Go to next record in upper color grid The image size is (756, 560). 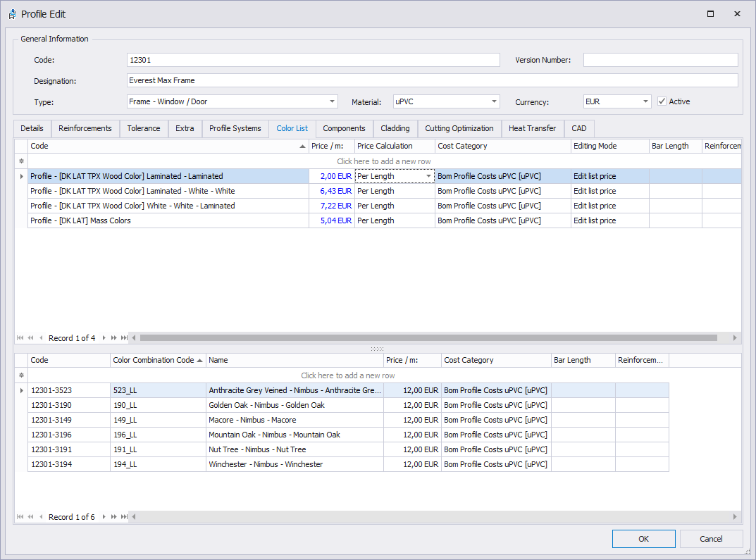(104, 338)
